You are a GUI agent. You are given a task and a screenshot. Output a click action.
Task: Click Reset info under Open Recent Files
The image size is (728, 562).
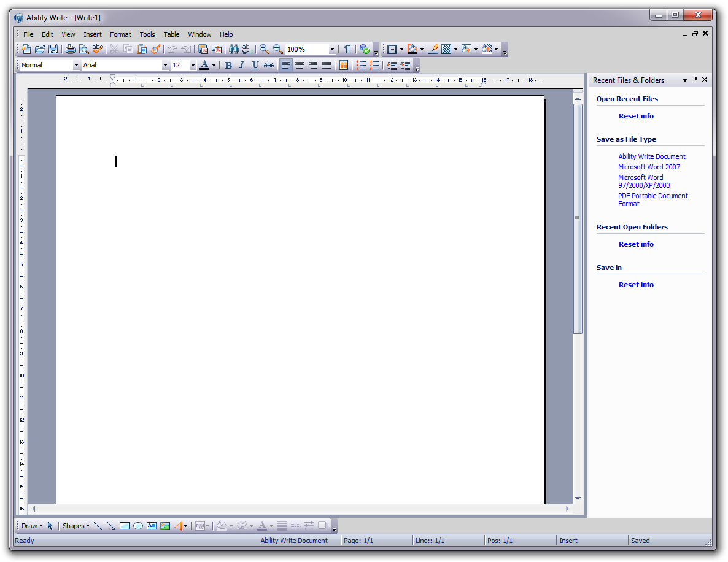(636, 116)
